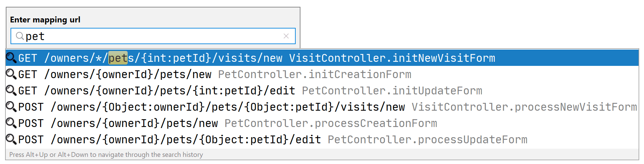The height and width of the screenshot is (164, 644).
Task: Click the search magnifier icon in the mapping url field
Action: pos(20,36)
